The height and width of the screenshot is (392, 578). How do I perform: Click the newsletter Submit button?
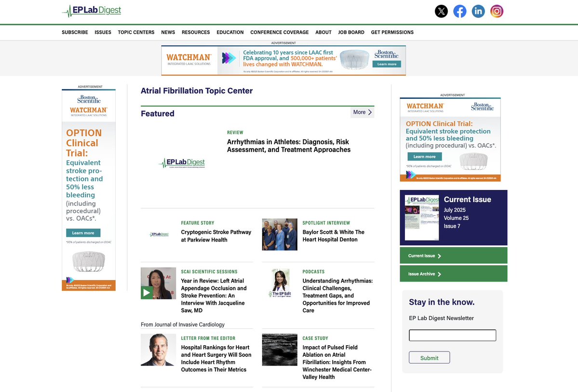429,358
